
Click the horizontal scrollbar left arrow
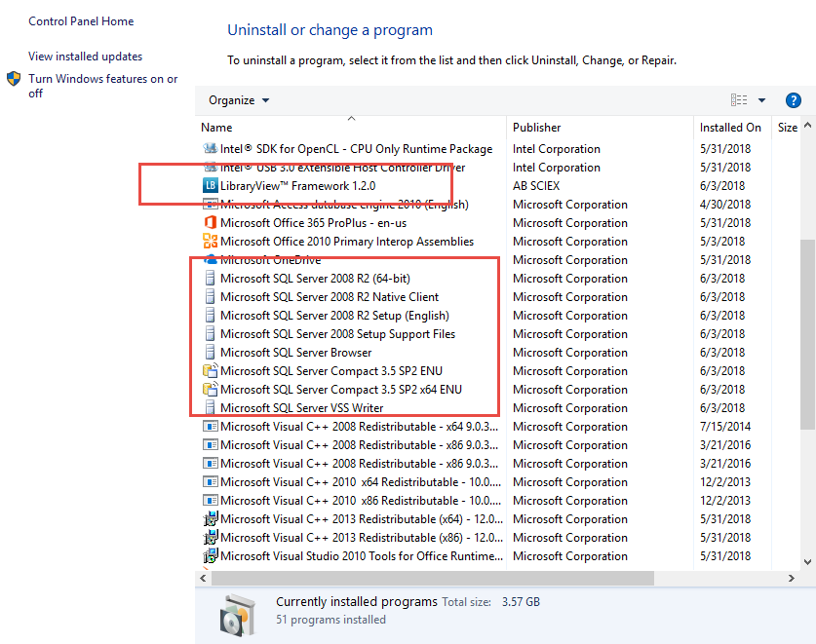(x=203, y=578)
